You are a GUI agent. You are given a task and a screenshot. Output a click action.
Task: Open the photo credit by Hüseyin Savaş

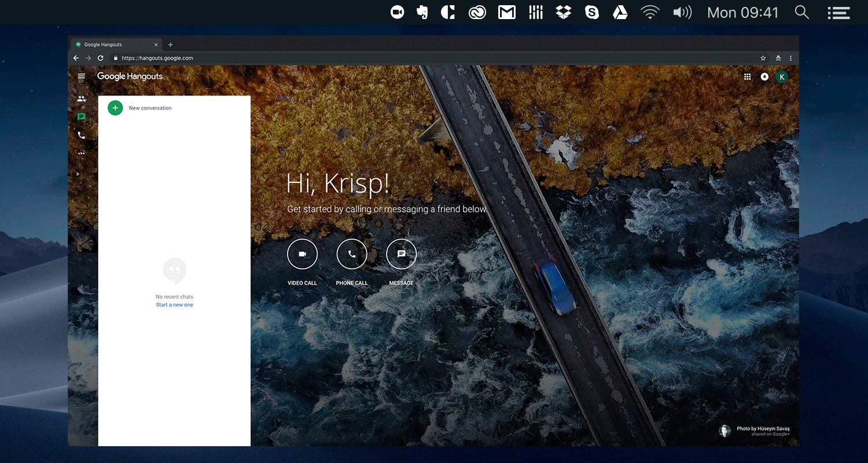[763, 429]
